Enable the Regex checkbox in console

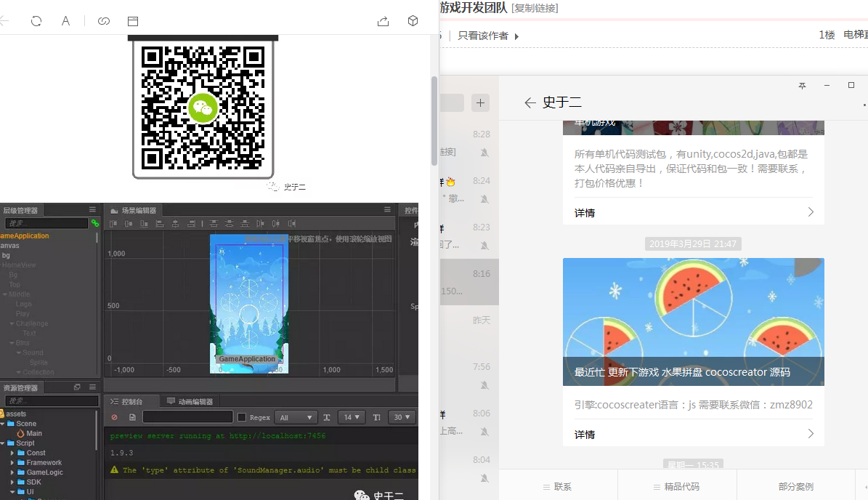click(242, 417)
